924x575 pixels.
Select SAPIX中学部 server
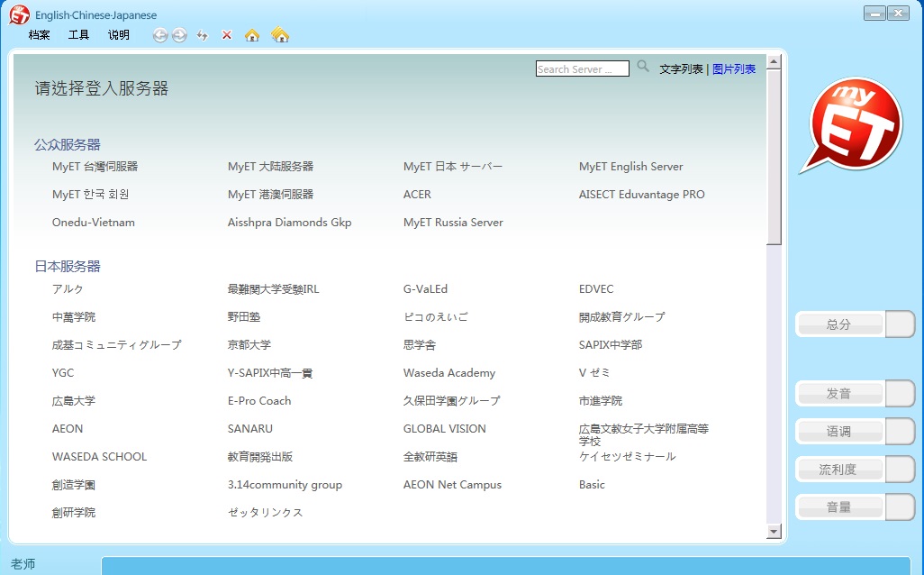611,344
